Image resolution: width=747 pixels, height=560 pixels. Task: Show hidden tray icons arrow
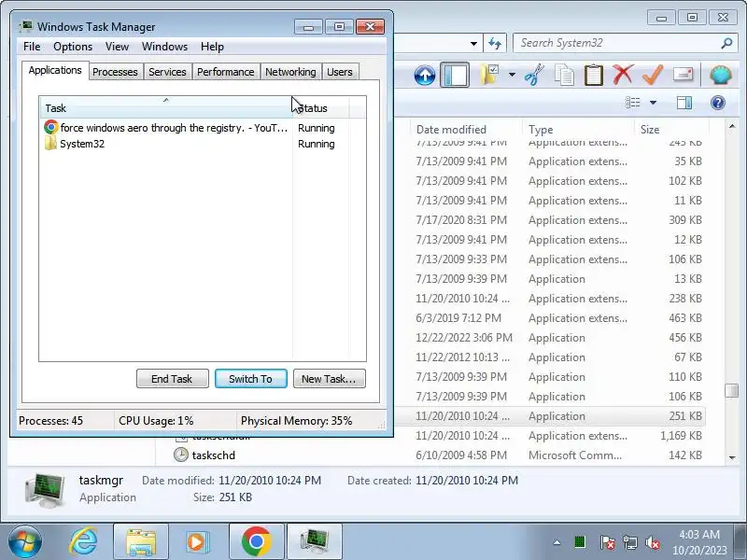pos(557,542)
